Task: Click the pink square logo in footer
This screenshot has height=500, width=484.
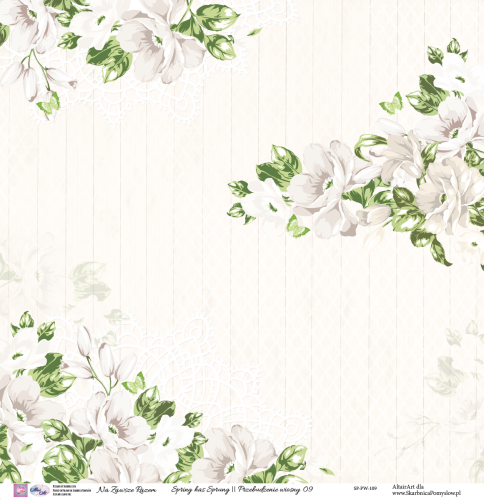Action: pyautogui.click(x=20, y=490)
